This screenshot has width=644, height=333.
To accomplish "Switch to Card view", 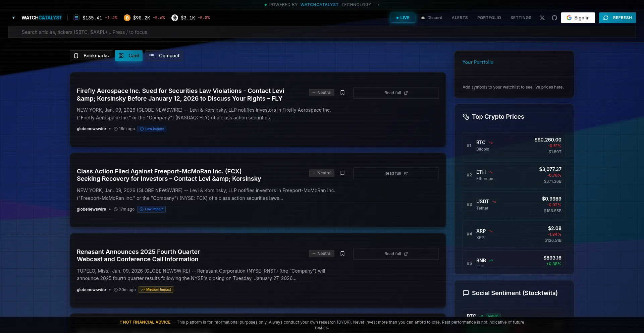I will point(129,56).
